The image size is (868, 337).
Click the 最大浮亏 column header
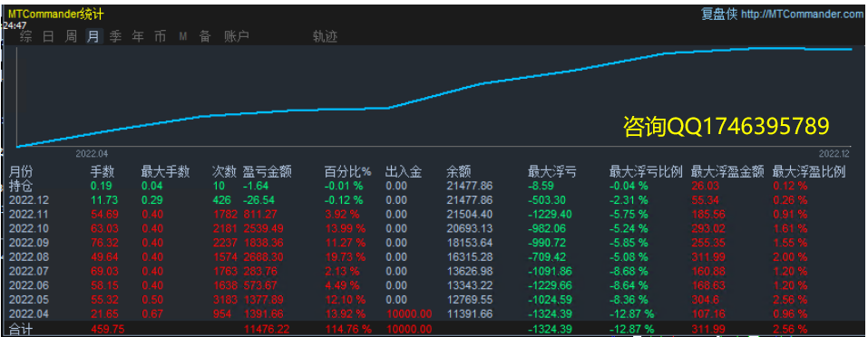pyautogui.click(x=551, y=172)
